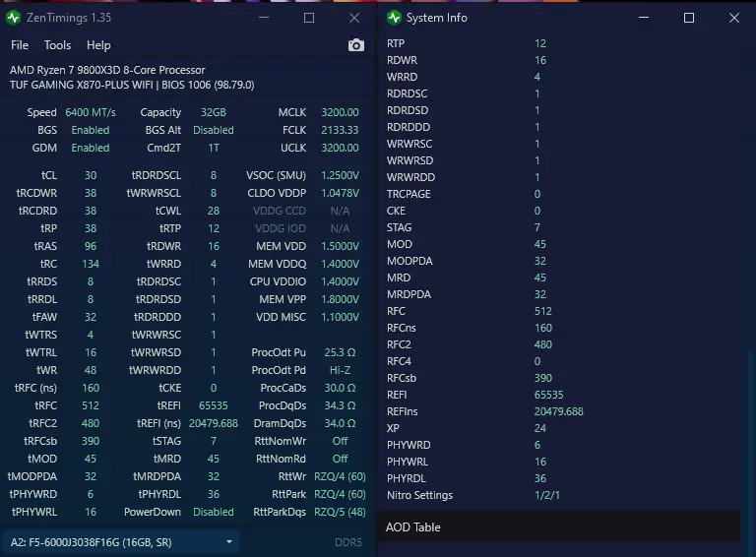Click the RDWR value 16 in System Info

540,60
